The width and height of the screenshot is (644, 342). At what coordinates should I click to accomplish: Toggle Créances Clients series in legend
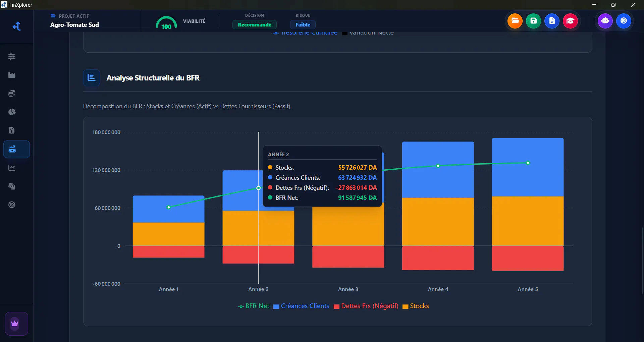(x=301, y=306)
